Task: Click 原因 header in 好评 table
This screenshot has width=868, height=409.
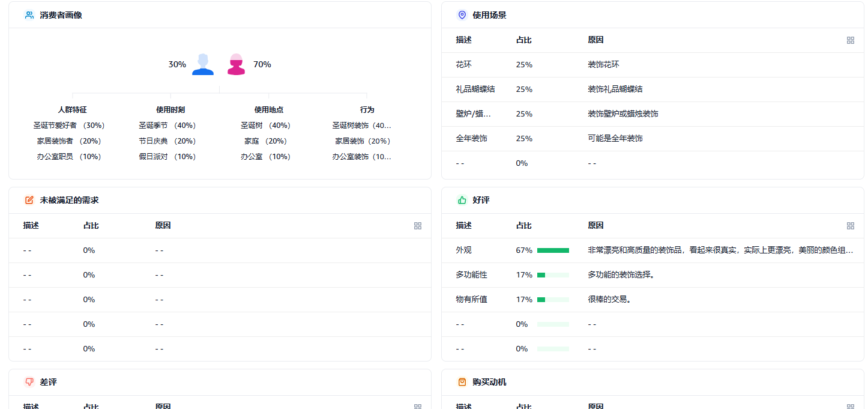Action: [x=595, y=226]
